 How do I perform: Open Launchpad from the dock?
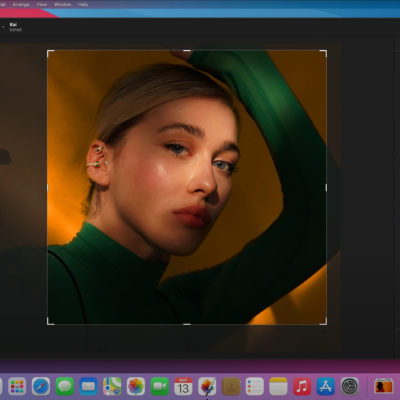(17, 386)
